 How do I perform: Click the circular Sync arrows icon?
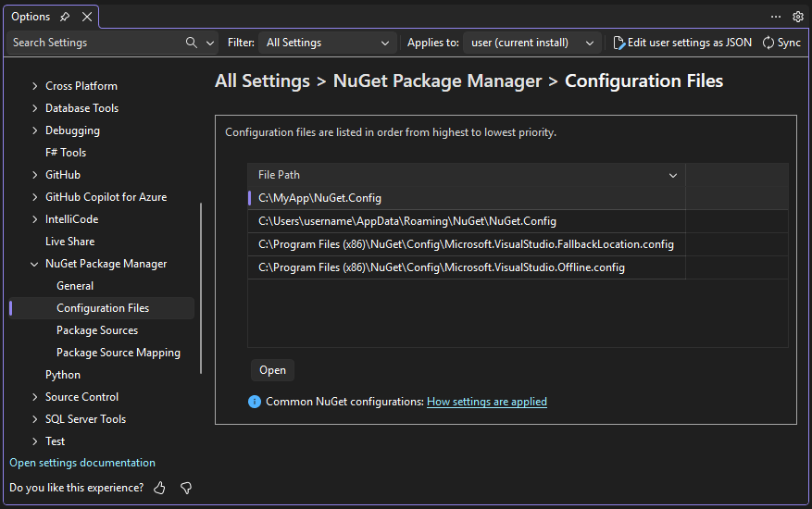pyautogui.click(x=768, y=43)
